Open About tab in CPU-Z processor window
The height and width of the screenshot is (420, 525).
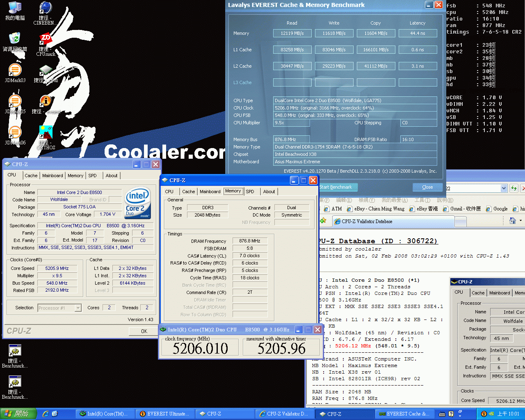tap(112, 176)
